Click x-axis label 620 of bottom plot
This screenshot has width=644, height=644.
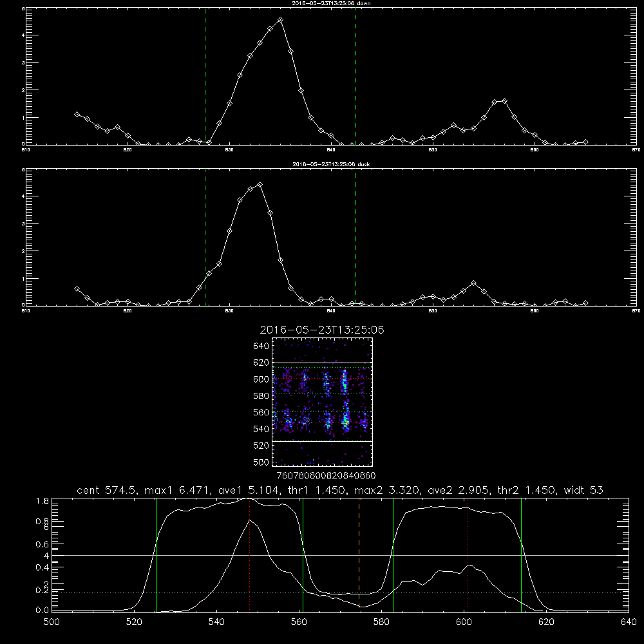coord(546,622)
